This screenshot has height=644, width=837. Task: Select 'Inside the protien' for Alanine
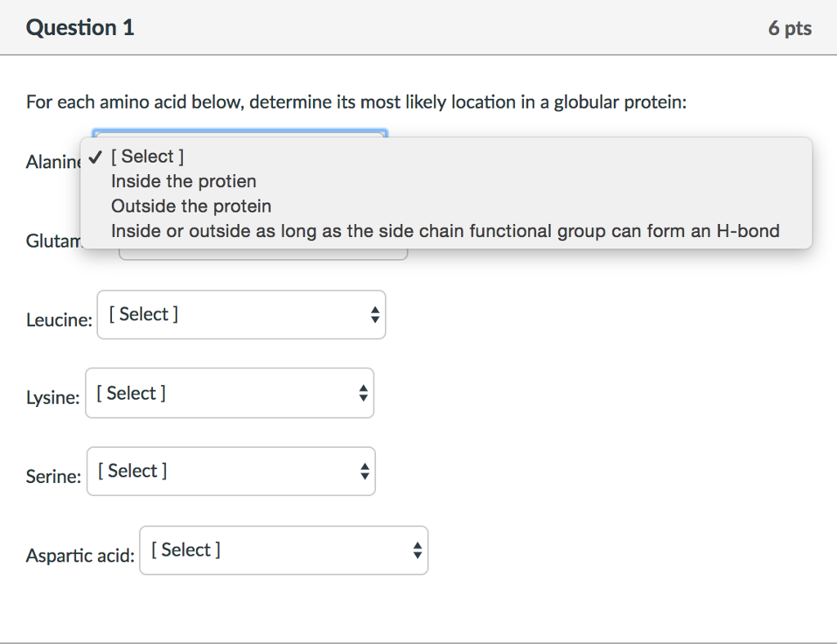pyautogui.click(x=183, y=181)
